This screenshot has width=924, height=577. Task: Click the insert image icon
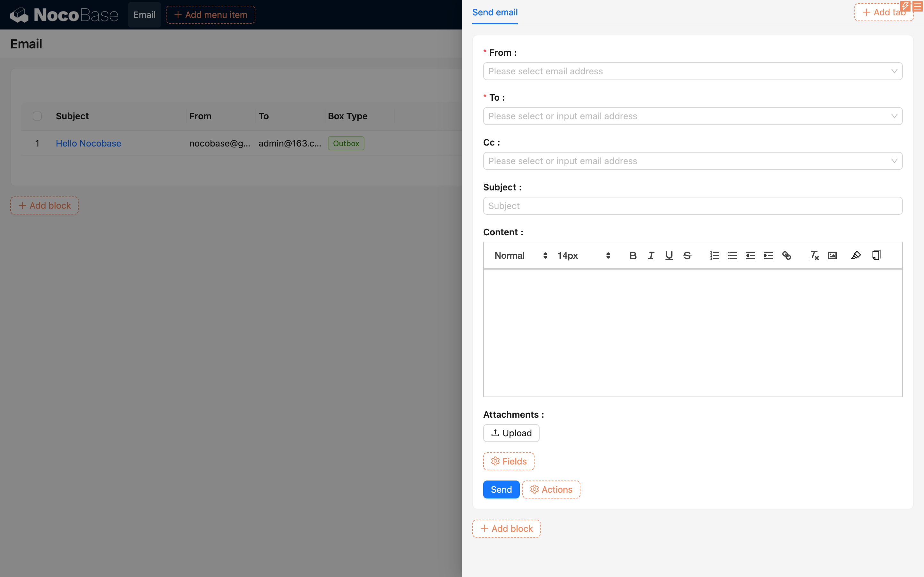pos(832,255)
